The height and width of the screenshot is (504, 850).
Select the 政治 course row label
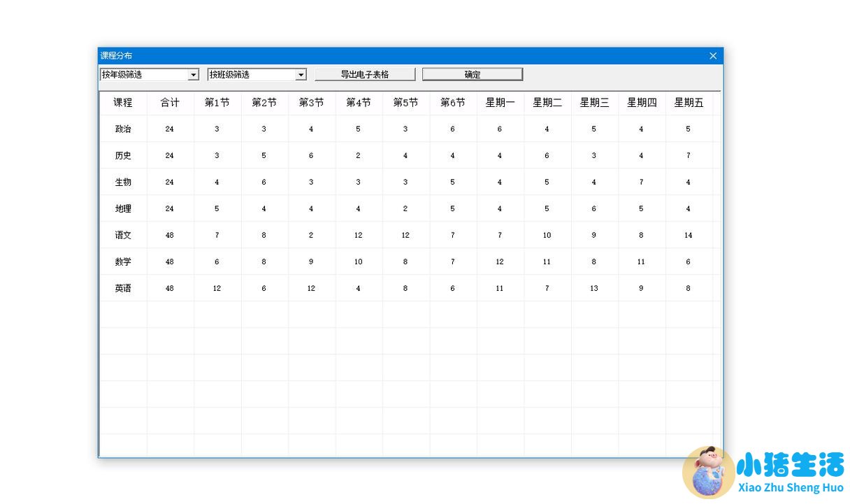123,129
